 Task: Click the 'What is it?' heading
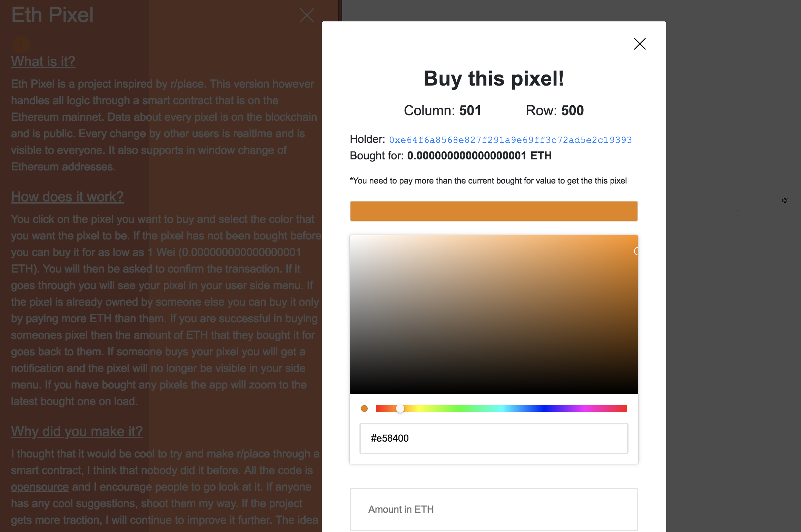coord(43,61)
